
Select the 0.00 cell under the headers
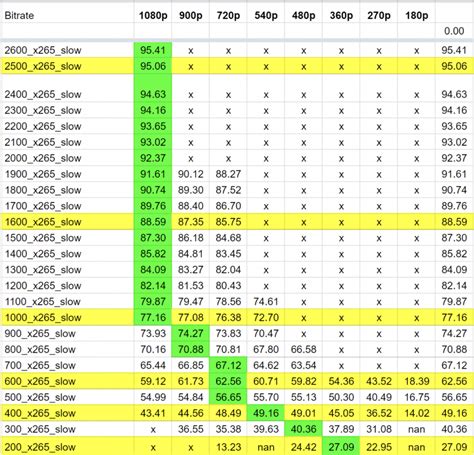click(454, 31)
